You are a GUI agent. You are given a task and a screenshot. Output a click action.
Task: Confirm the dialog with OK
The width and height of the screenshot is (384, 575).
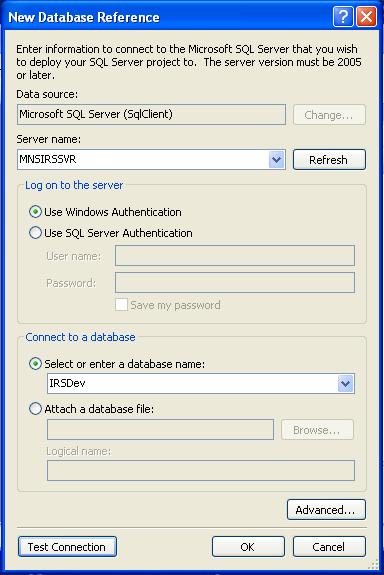tap(248, 547)
